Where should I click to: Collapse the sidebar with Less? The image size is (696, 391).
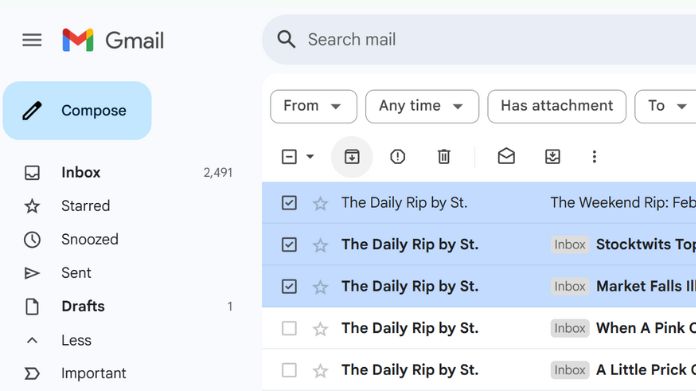[x=76, y=340]
